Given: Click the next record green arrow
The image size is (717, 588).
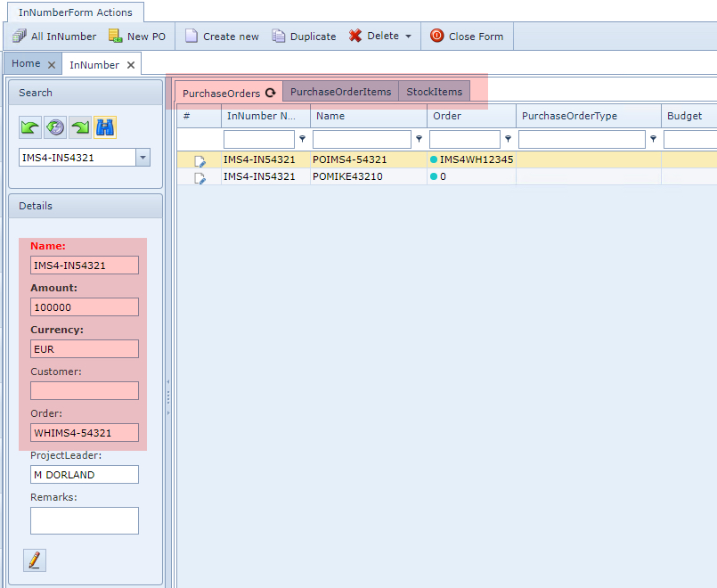Looking at the screenshot, I should point(80,127).
